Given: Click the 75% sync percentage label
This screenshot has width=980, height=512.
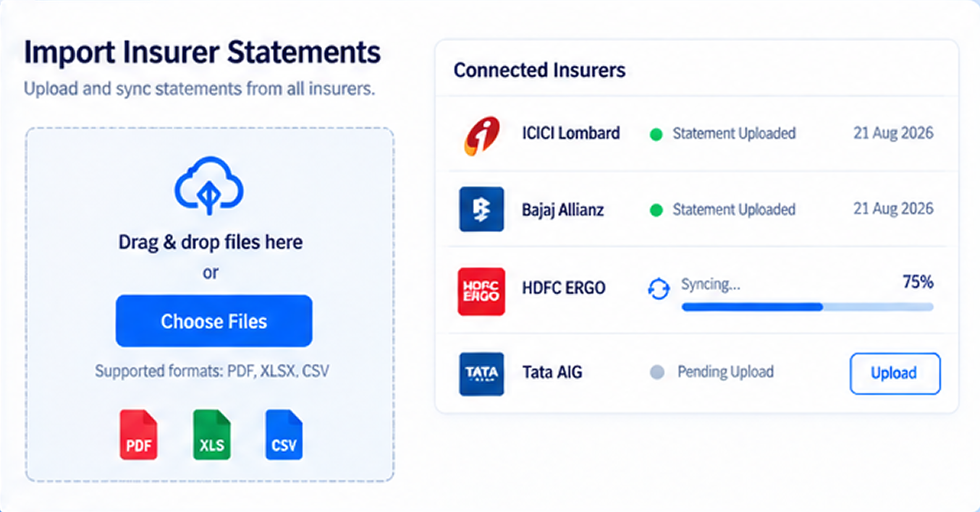Looking at the screenshot, I should [x=918, y=282].
